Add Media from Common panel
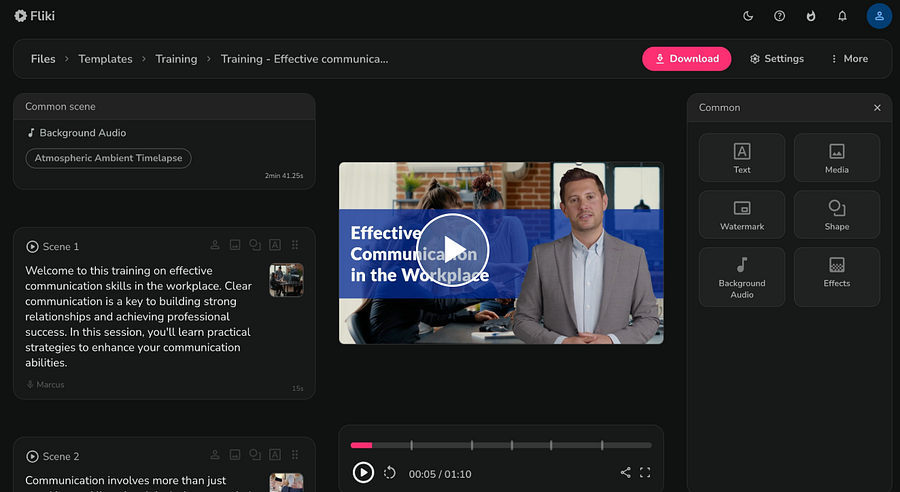 (x=837, y=158)
